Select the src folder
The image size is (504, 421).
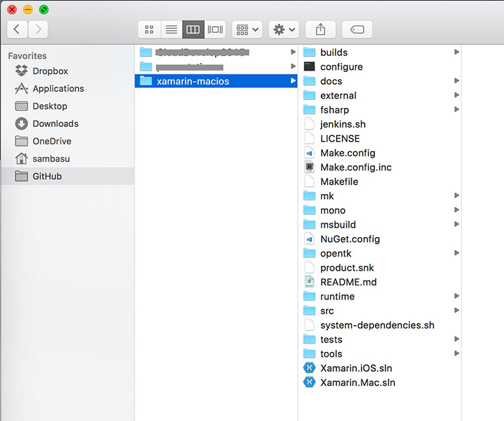pos(380,311)
